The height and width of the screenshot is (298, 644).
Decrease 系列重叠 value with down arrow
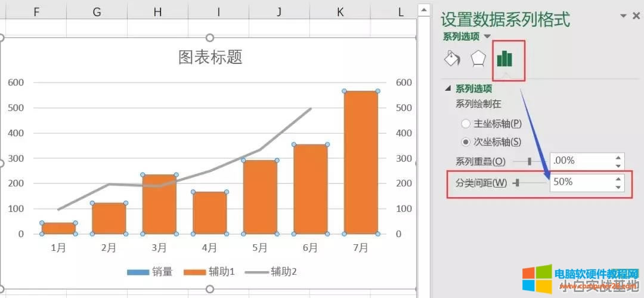pos(618,165)
